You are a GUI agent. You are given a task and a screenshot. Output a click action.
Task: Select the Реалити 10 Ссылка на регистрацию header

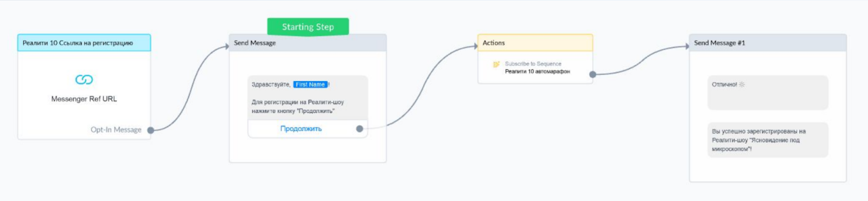[x=84, y=43]
